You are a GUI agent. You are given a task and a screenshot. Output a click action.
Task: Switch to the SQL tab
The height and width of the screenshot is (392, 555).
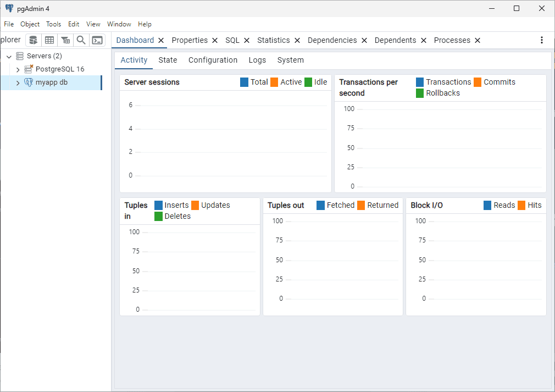[x=232, y=40]
